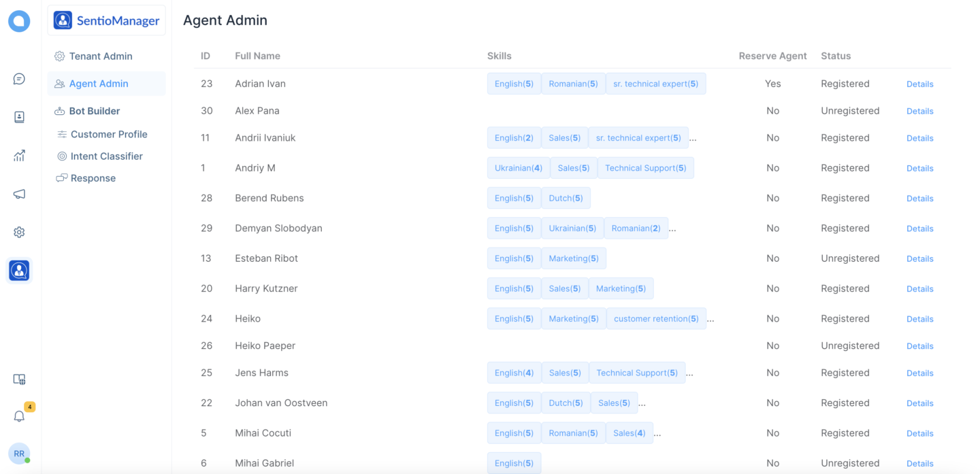Open Intent Classifier submenu item
The height and width of the screenshot is (474, 980).
point(106,156)
